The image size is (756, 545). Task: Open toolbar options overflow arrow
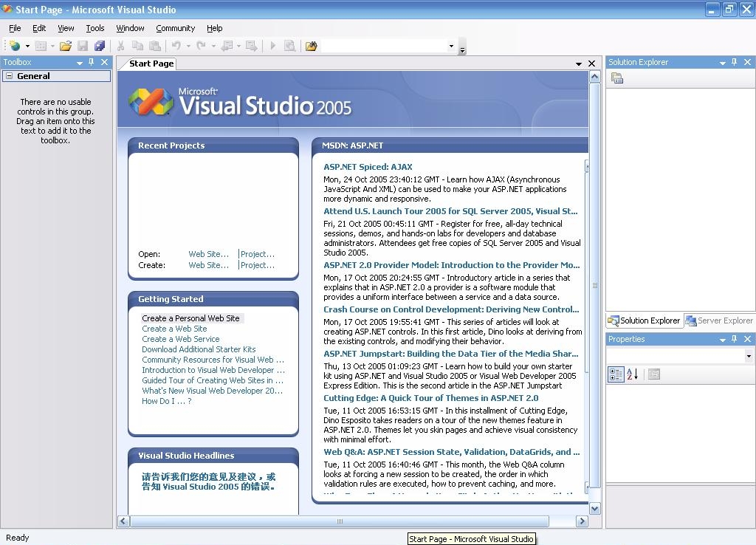(462, 47)
